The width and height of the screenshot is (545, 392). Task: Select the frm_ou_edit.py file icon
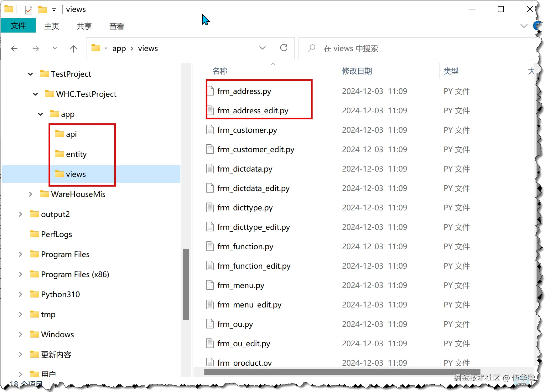(x=210, y=343)
